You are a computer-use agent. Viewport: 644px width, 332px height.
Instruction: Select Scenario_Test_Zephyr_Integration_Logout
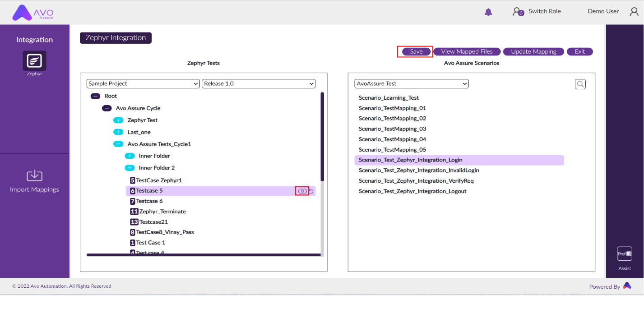[412, 191]
